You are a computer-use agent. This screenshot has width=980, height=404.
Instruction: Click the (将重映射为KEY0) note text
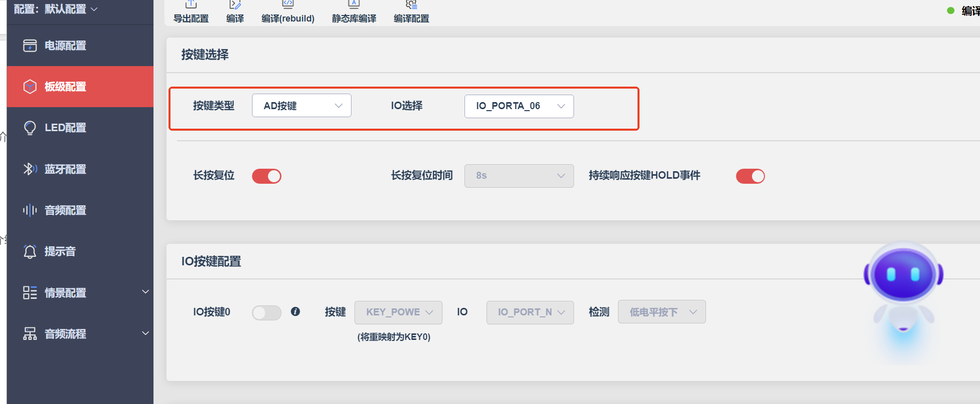(x=394, y=337)
